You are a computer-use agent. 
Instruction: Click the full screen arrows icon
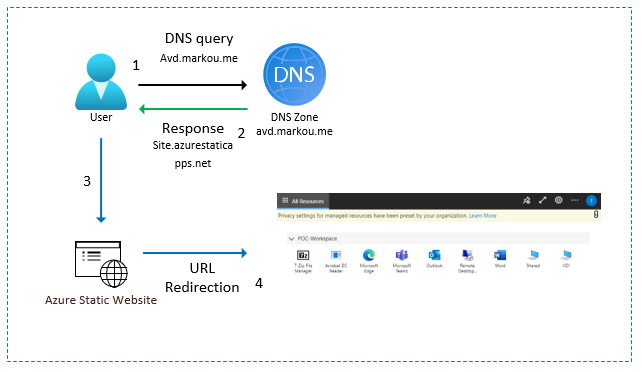(543, 201)
